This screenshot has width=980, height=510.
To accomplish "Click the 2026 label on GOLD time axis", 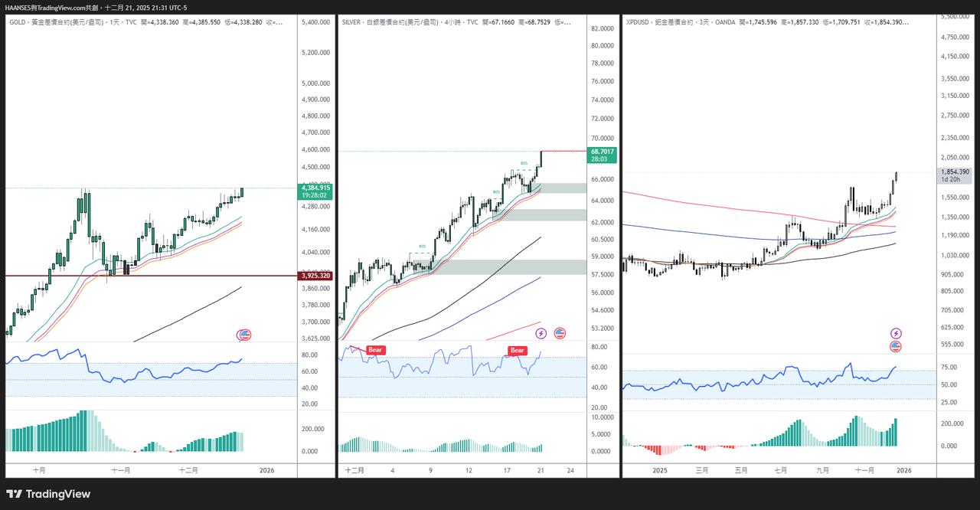I will (x=266, y=470).
